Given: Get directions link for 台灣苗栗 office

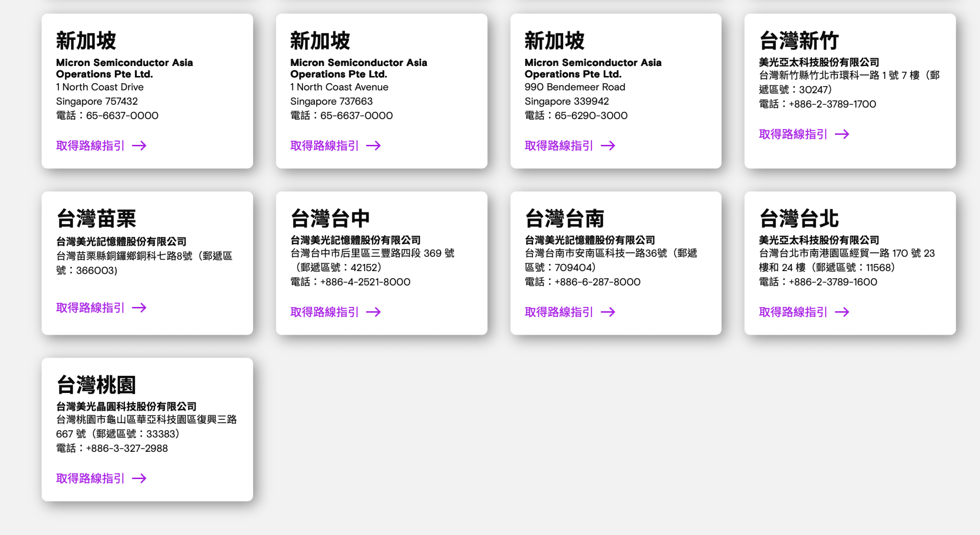Looking at the screenshot, I should tap(101, 307).
